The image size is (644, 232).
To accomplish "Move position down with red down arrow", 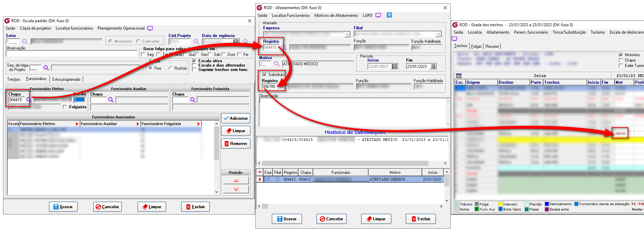I will coord(236,189).
